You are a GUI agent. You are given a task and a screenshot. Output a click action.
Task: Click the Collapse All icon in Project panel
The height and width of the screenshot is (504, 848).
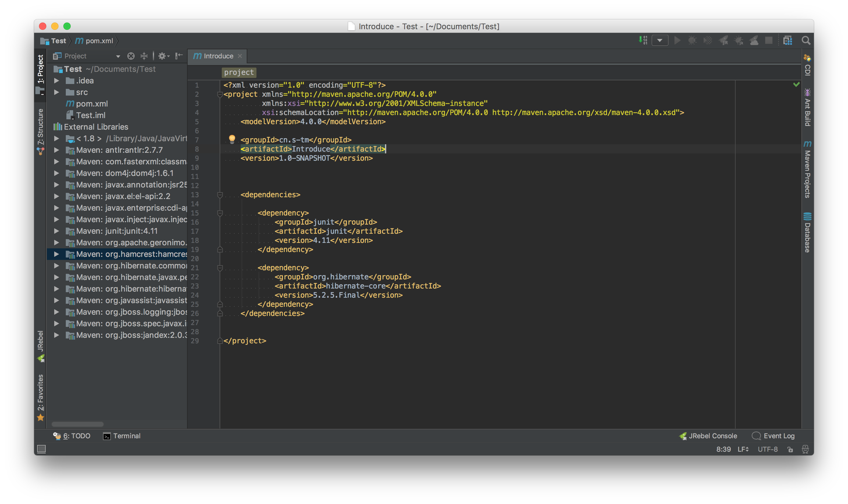coord(144,56)
